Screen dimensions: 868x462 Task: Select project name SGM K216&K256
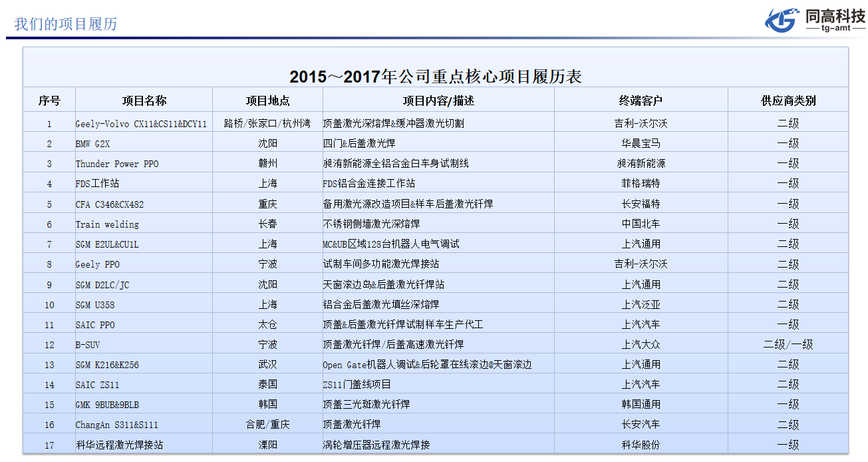pos(107,365)
